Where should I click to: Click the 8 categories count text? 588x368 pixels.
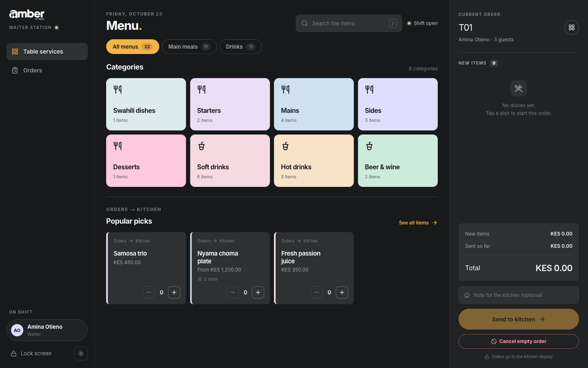pos(423,69)
